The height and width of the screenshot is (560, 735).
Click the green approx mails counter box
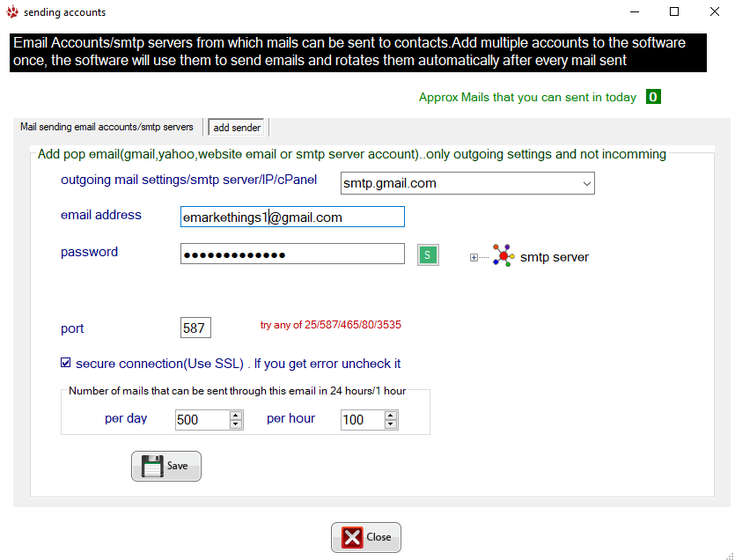tap(653, 97)
